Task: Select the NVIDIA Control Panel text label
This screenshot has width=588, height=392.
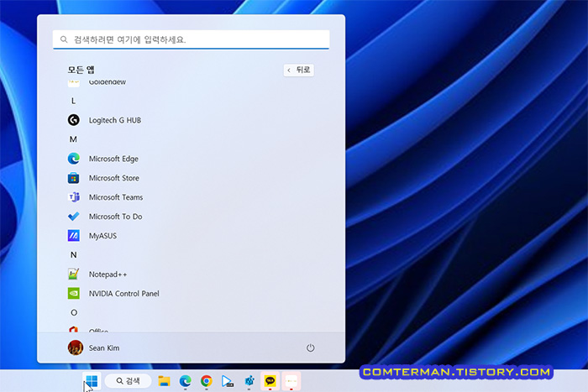Action: [x=123, y=294]
